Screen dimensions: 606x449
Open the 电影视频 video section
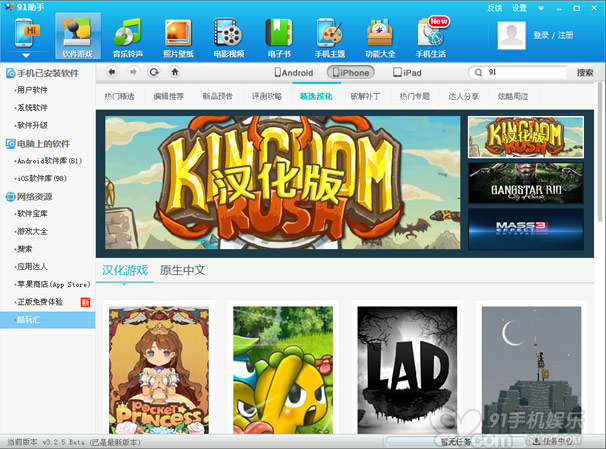(x=229, y=38)
